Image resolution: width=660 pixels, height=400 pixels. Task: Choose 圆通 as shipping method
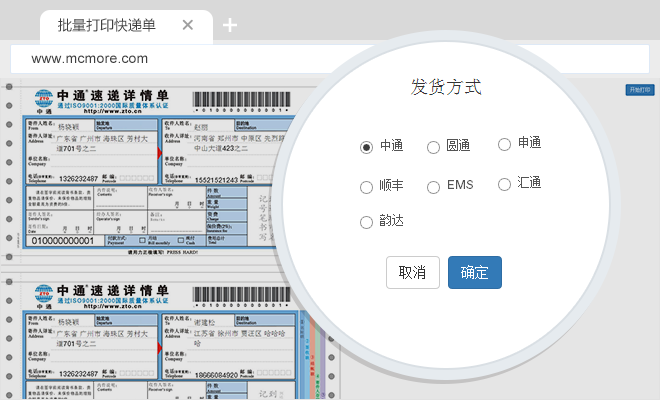pos(434,147)
